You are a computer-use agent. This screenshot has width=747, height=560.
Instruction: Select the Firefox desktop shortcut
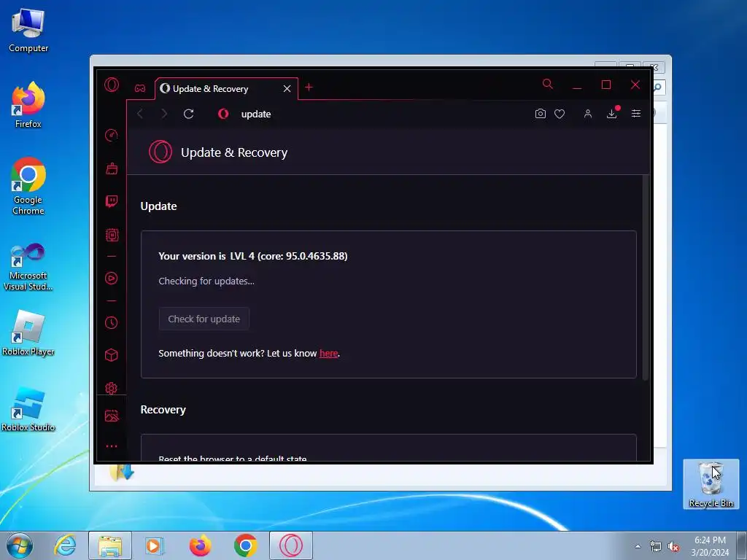coord(28,105)
